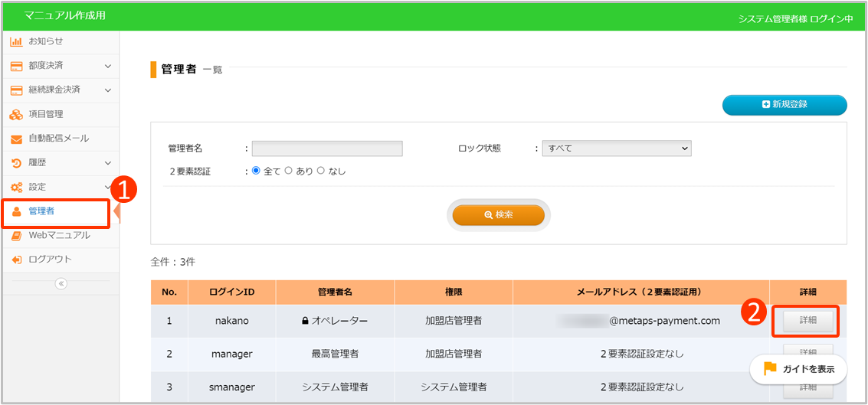The height and width of the screenshot is (405, 868).
Task: Select the 全て radio button
Action: click(257, 171)
